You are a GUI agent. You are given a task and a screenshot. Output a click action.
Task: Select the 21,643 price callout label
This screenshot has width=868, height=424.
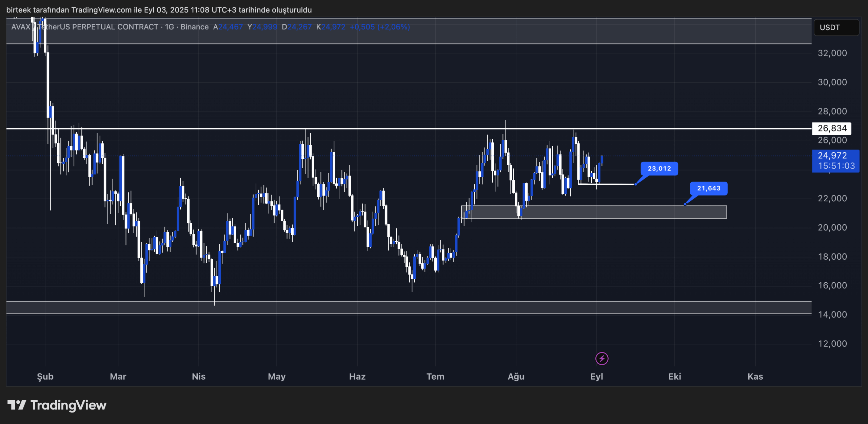click(708, 188)
